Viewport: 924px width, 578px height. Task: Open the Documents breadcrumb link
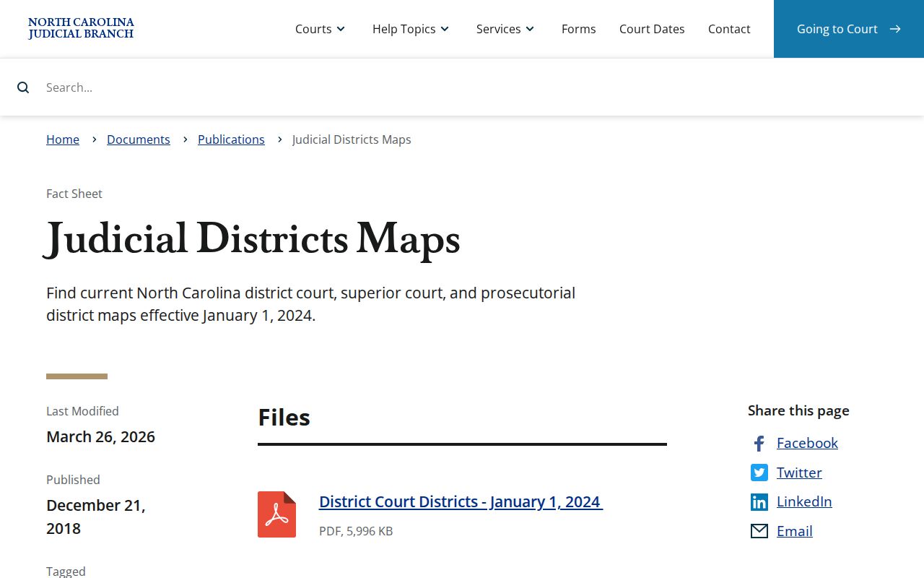(139, 139)
